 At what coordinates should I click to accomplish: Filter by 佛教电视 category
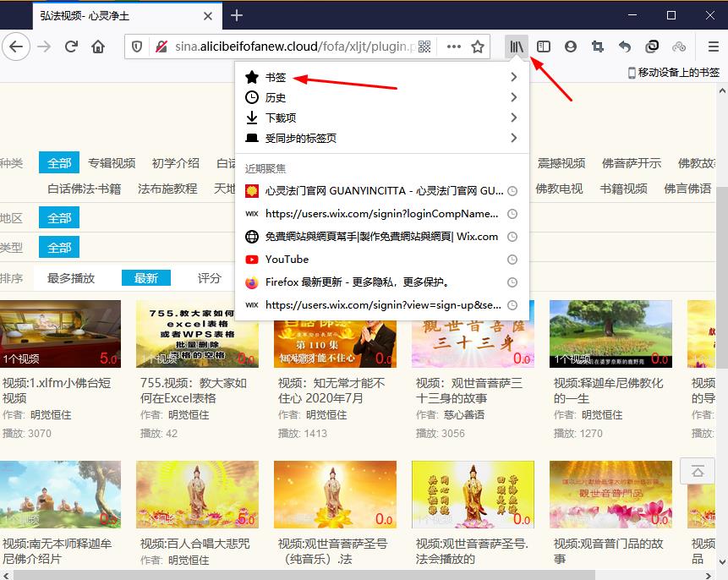[x=559, y=189]
